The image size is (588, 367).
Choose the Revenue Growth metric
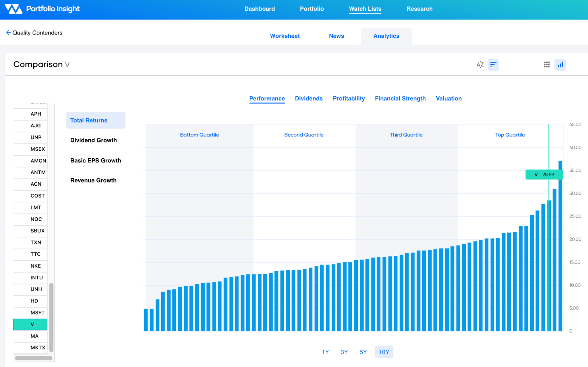tap(93, 180)
